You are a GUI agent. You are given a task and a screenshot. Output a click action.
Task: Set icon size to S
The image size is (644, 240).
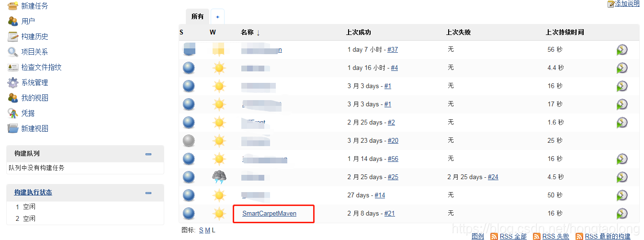coord(201,230)
